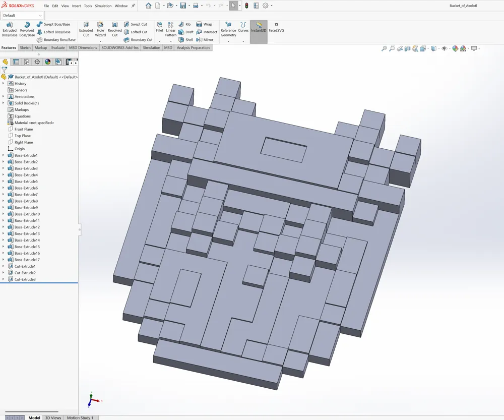Select the Extruded Boss/Base tool
Screen dimensions: 504x420
pos(10,29)
